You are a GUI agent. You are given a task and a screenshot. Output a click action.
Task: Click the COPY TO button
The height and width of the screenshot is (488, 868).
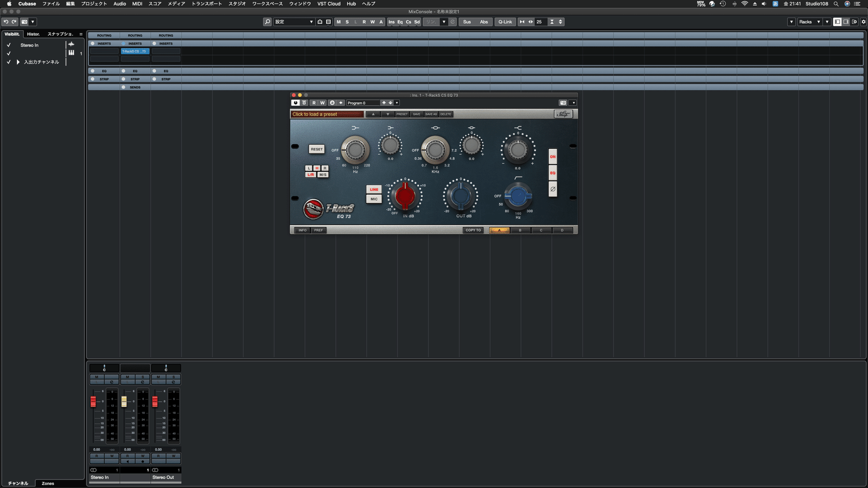click(x=473, y=230)
